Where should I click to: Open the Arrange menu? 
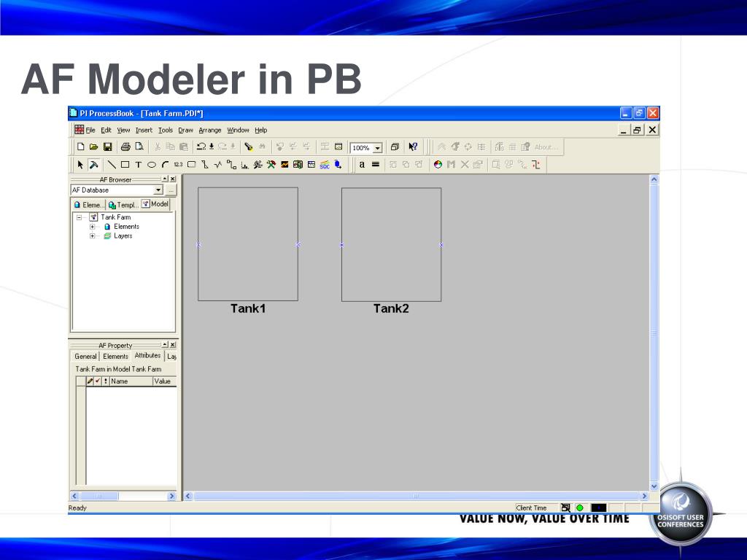tap(210, 130)
